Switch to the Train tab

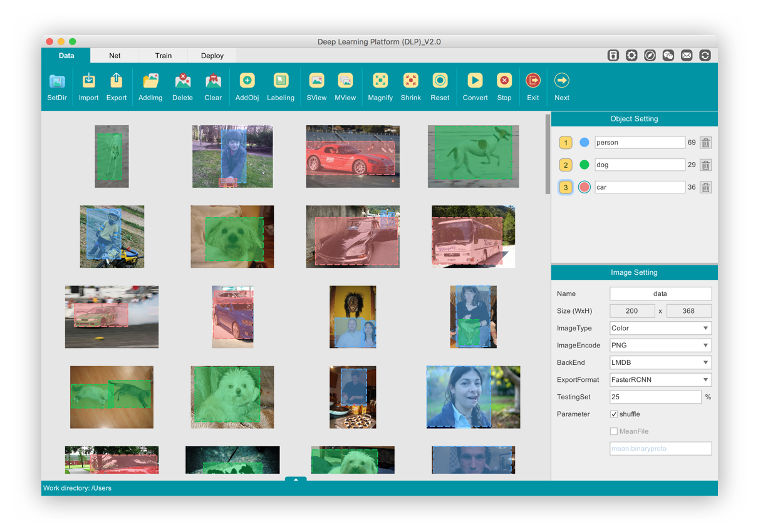click(x=164, y=56)
